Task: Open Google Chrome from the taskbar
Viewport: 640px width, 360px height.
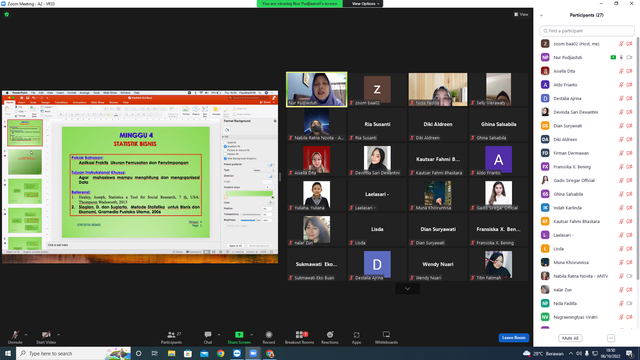Action: click(220, 353)
